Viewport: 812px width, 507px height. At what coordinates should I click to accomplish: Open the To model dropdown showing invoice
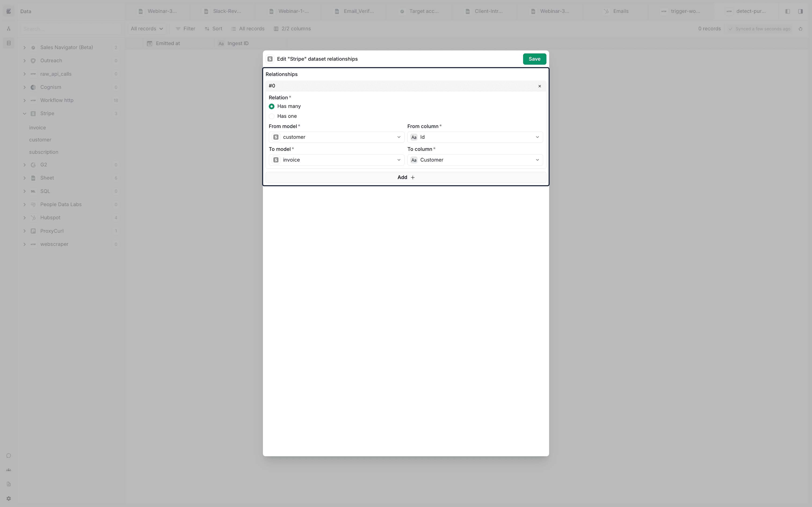click(336, 160)
